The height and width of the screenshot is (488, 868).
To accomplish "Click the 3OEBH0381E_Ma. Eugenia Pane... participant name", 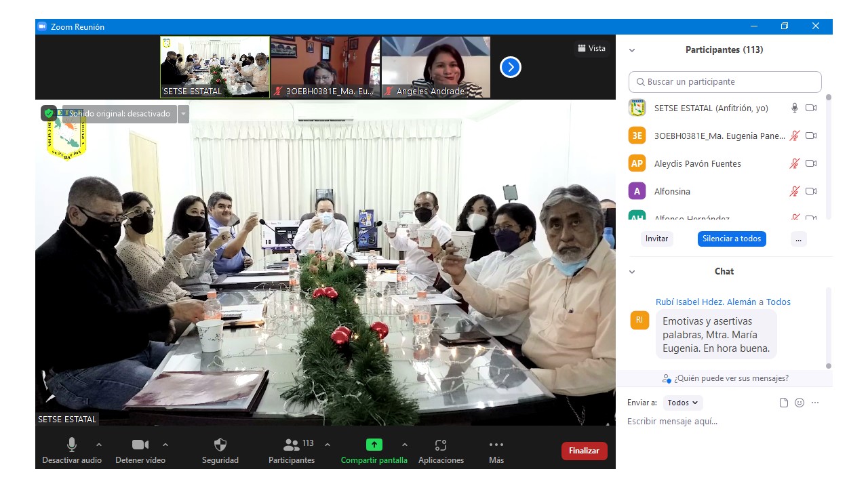I will coord(719,136).
